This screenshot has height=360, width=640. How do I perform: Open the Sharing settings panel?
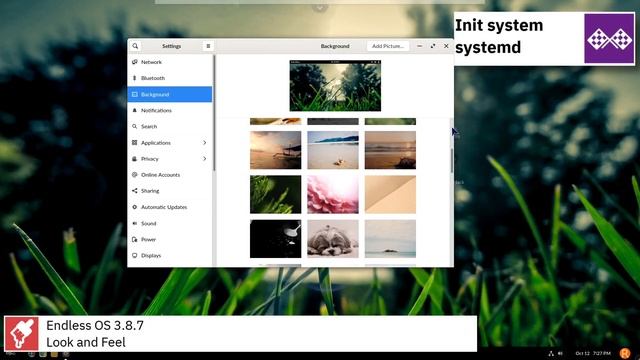pos(170,191)
